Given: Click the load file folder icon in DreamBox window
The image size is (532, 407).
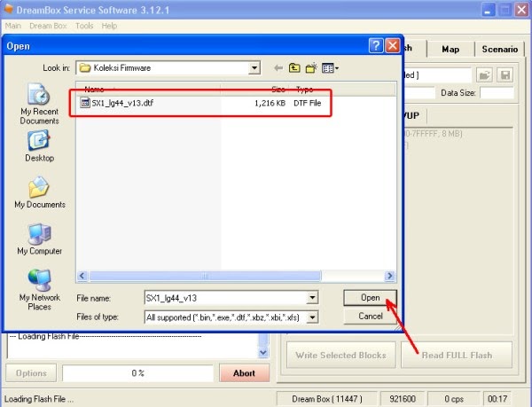Looking at the screenshot, I should tap(484, 75).
